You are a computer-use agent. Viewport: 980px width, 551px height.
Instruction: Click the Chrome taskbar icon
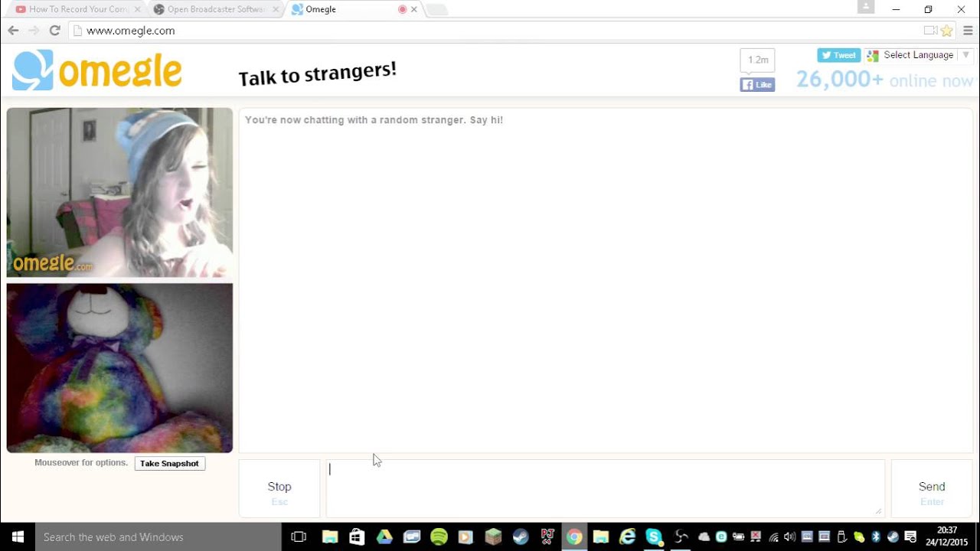point(574,536)
